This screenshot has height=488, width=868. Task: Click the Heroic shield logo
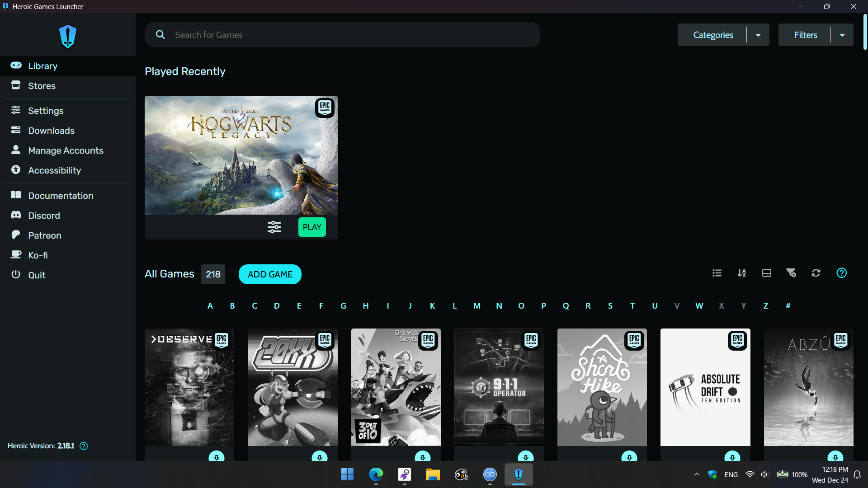(68, 36)
